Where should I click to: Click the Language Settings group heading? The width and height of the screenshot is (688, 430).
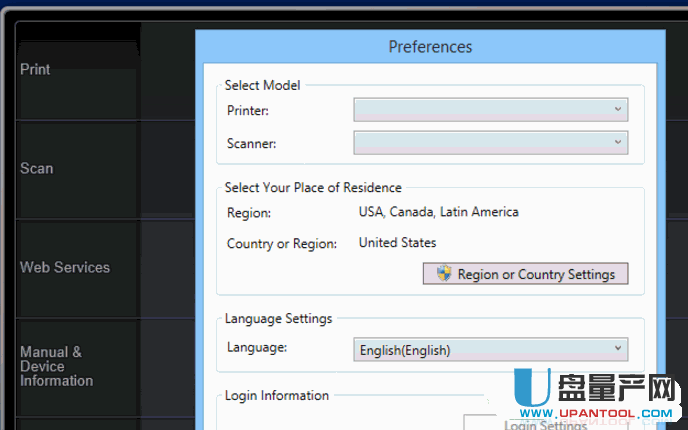tap(278, 319)
